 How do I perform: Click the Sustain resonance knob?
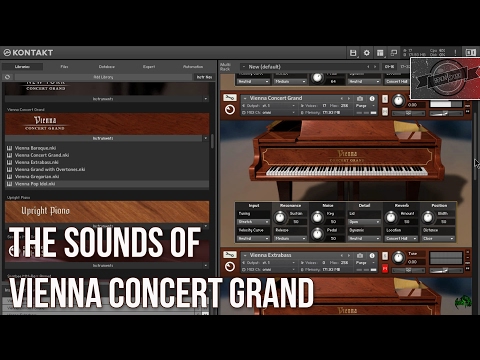(x=280, y=218)
